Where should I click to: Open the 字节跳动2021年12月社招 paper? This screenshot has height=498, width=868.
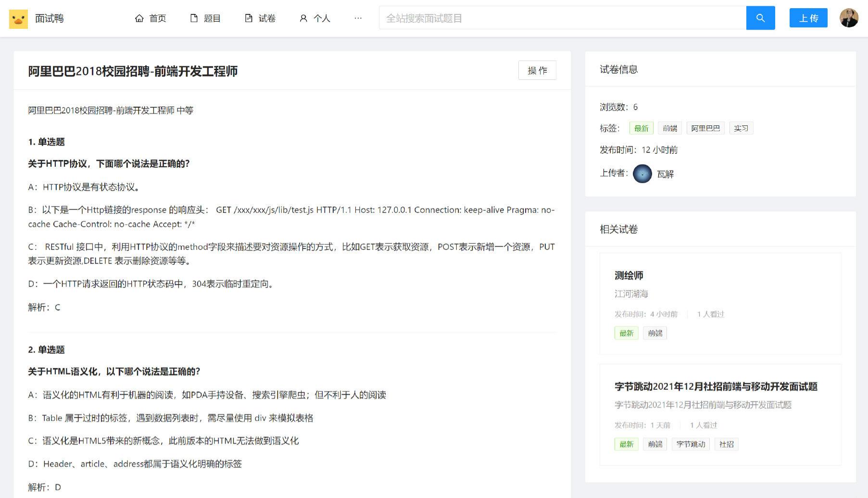click(717, 386)
